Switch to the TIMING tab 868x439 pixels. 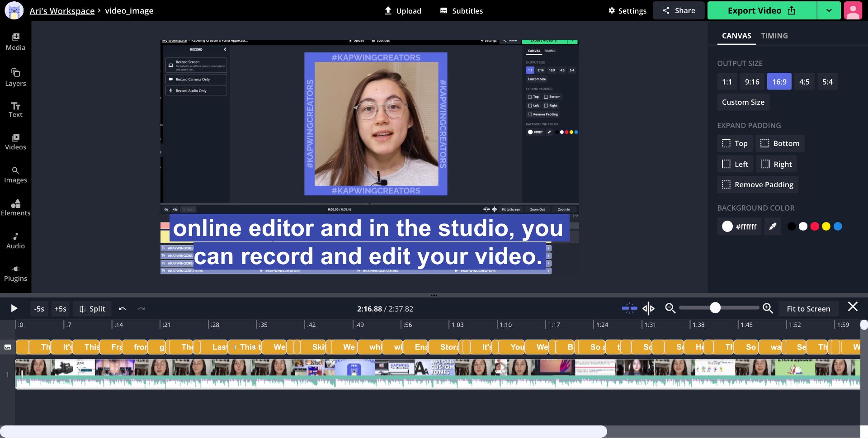(774, 36)
